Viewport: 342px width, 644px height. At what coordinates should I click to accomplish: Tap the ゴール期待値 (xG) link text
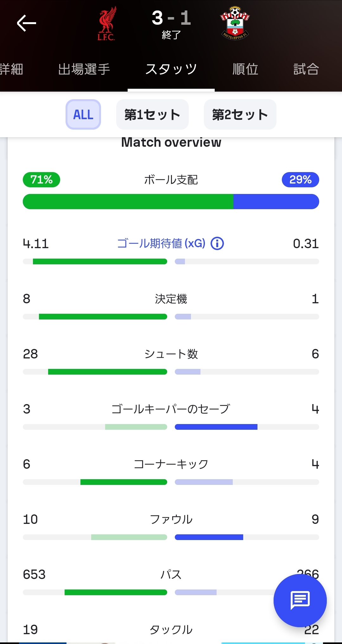point(161,243)
